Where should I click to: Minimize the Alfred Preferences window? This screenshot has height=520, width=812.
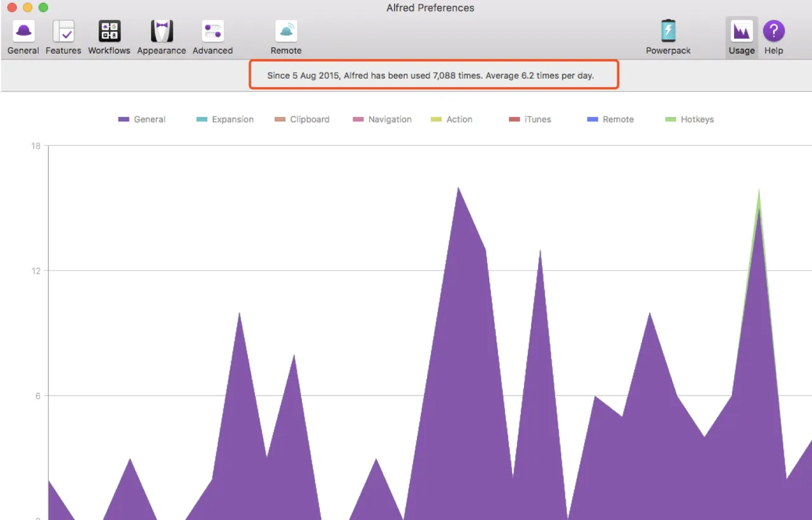point(27,8)
